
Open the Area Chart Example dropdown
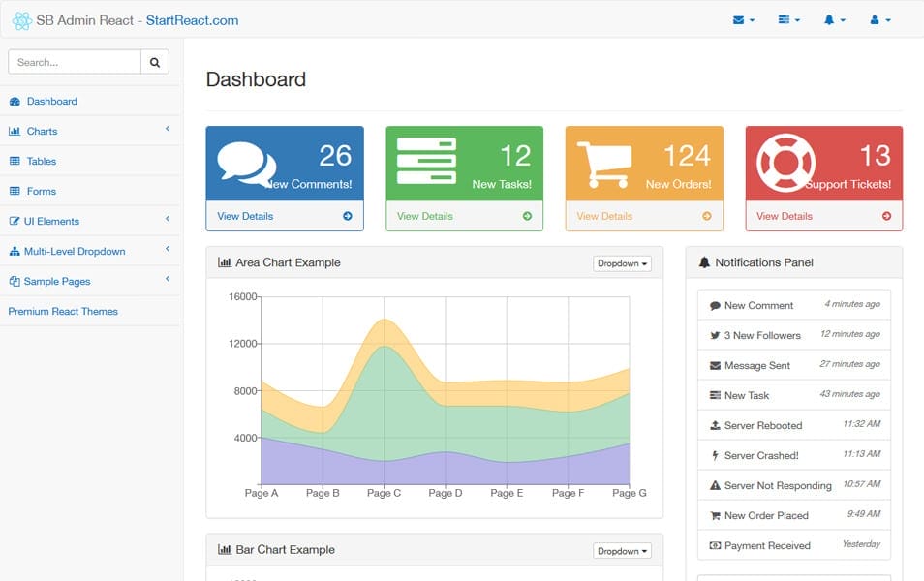pyautogui.click(x=622, y=263)
